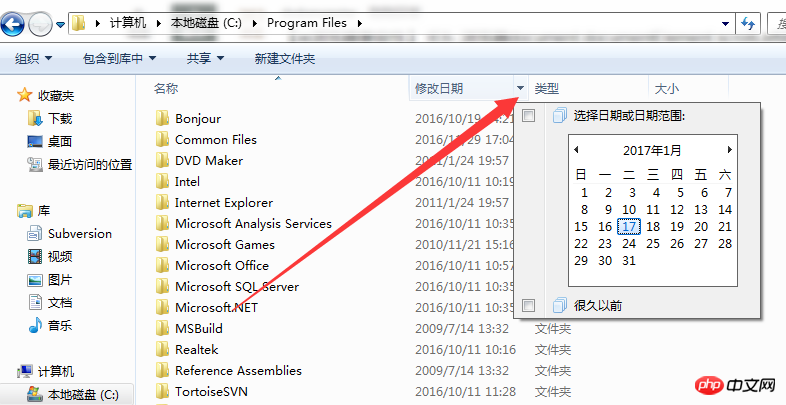The width and height of the screenshot is (786, 405).
Task: Click 本地磁盘 (C:) drive icon in sidebar
Action: pyautogui.click(x=35, y=394)
